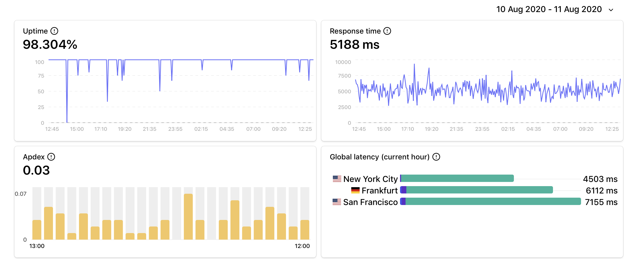Image resolution: width=644 pixels, height=259 pixels.
Task: Click the Frankfurt latency bar
Action: pyautogui.click(x=476, y=190)
